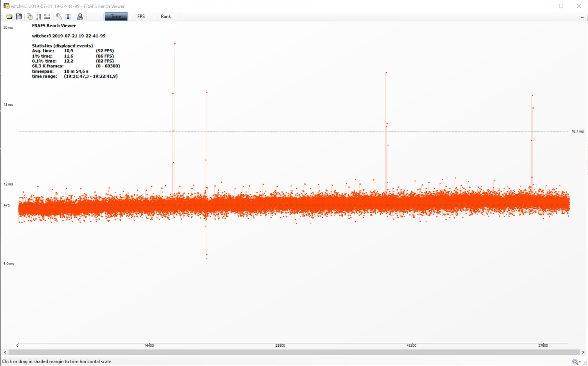Open zoom dropdown arrow in status bar

580,362
